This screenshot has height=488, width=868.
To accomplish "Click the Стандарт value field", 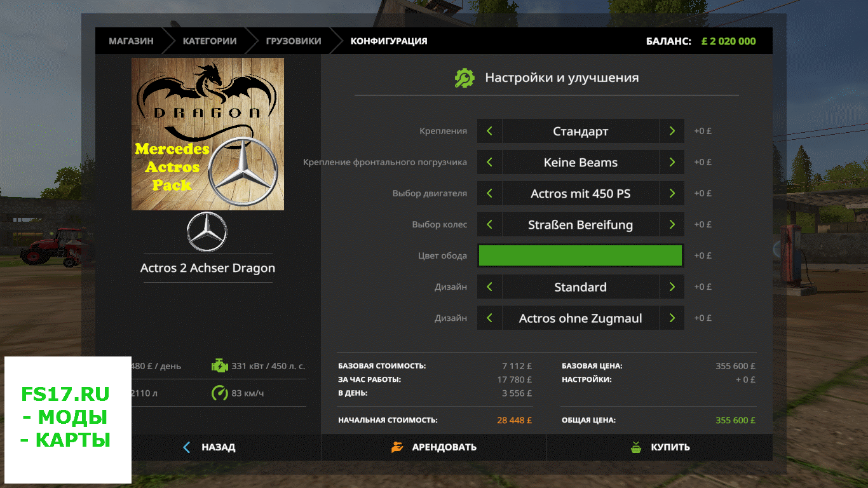I will pyautogui.click(x=581, y=131).
